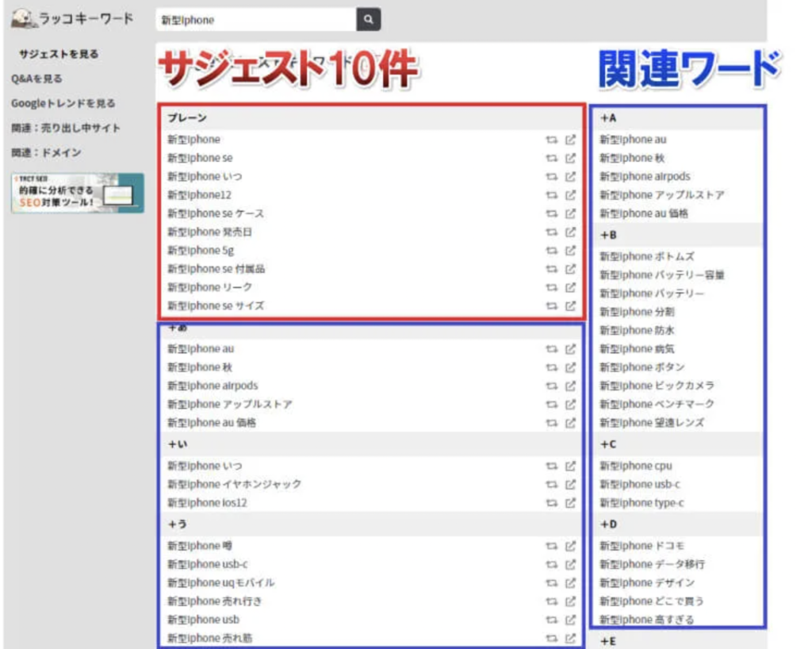Click 新型iphone 病気 in related words
The image size is (812, 649).
(x=637, y=349)
